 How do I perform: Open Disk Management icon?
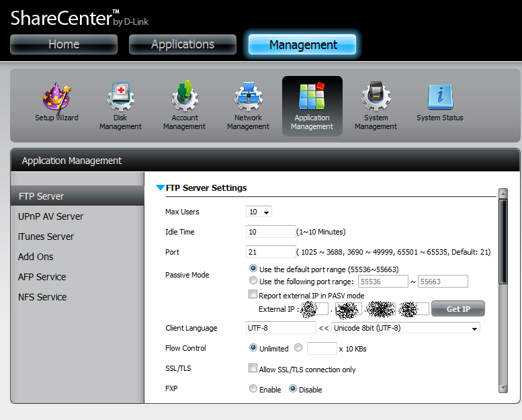(120, 106)
